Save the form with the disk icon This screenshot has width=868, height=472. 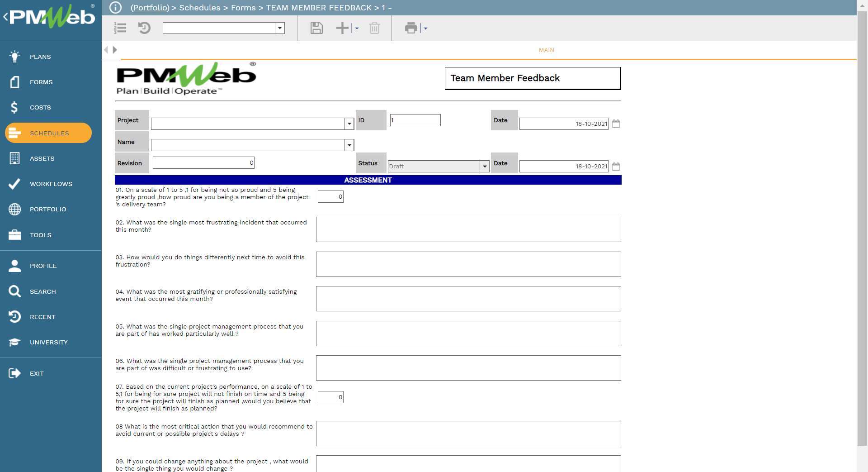pos(316,28)
